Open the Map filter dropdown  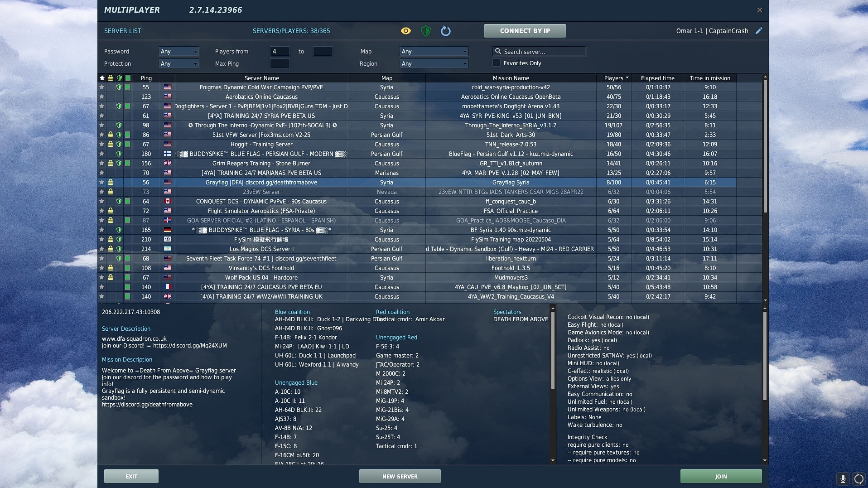[434, 51]
